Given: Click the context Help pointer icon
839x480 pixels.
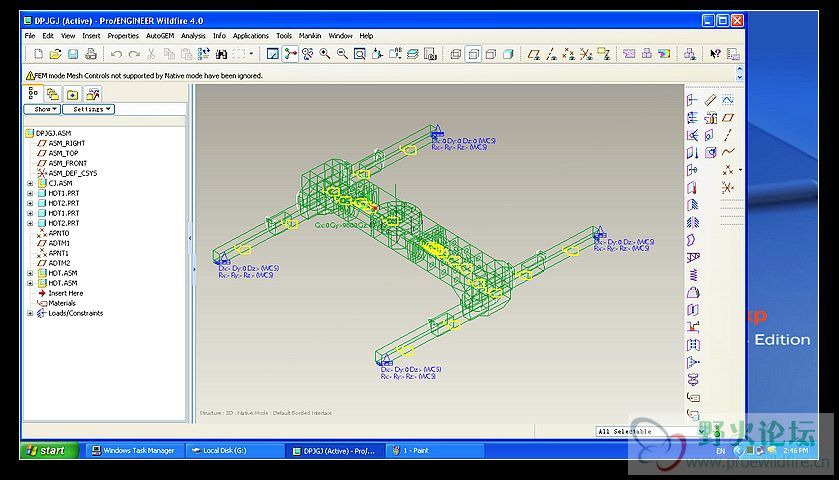Looking at the screenshot, I should pyautogui.click(x=715, y=54).
